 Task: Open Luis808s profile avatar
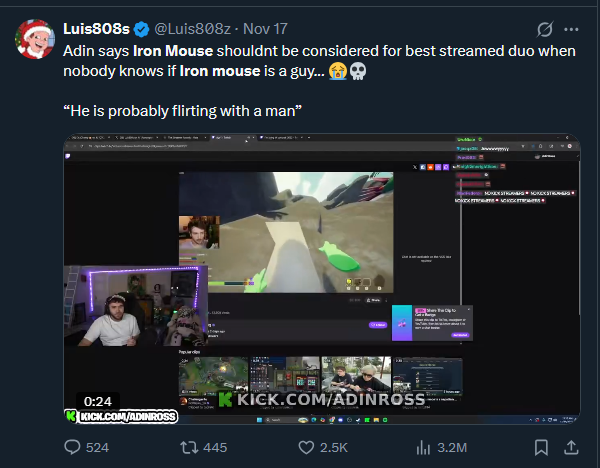(35, 39)
